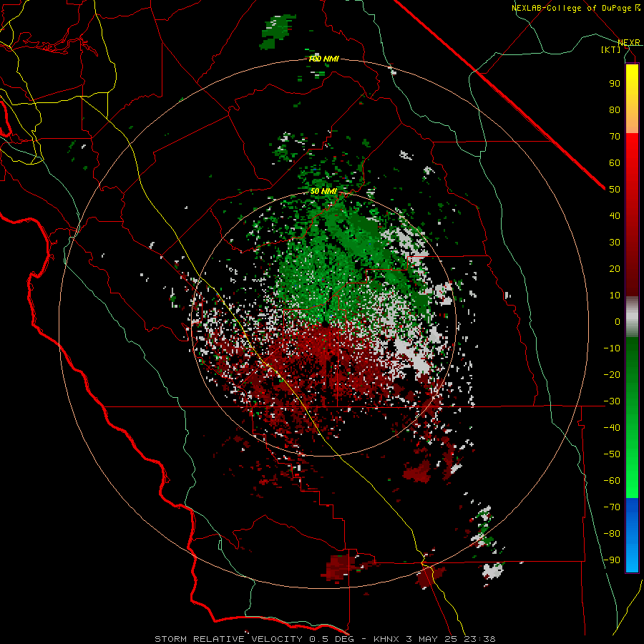Image resolution: width=644 pixels, height=644 pixels.
Task: Pick the gray near-zero segment of the color bar
Action: 632,316
